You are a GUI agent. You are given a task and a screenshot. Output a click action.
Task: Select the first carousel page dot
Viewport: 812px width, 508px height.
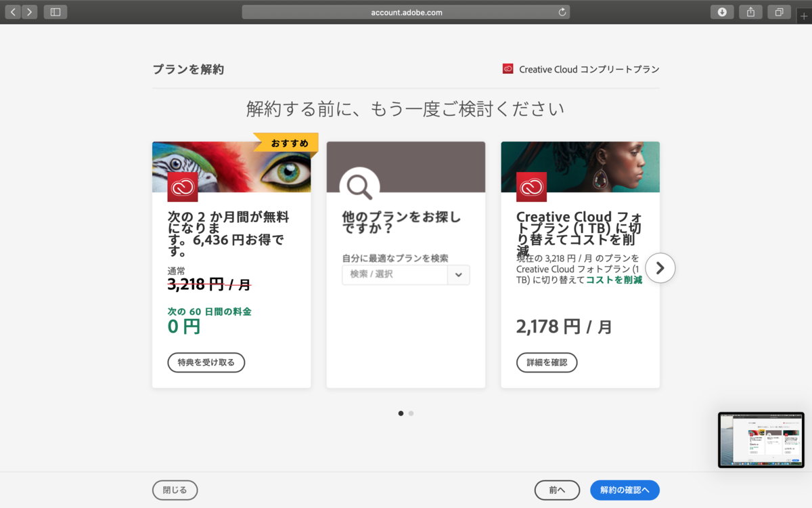pos(401,413)
